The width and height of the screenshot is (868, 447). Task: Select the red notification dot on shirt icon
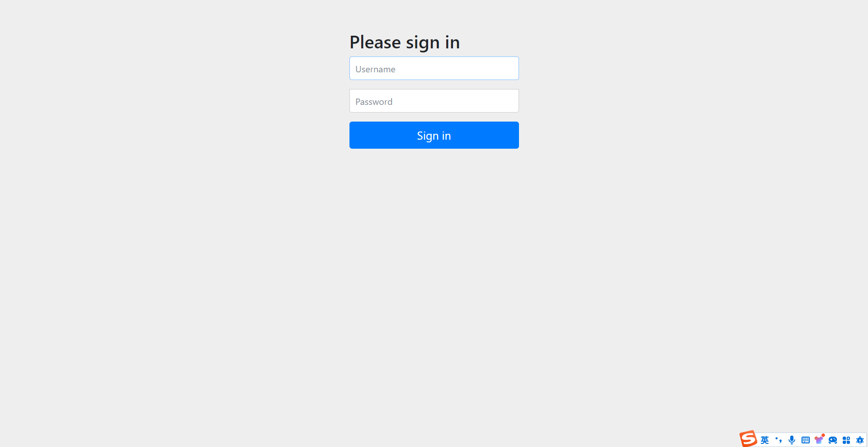point(823,436)
